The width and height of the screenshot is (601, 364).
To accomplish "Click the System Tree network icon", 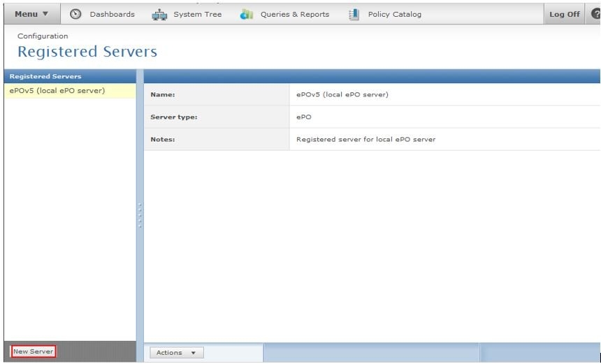I will (x=159, y=15).
